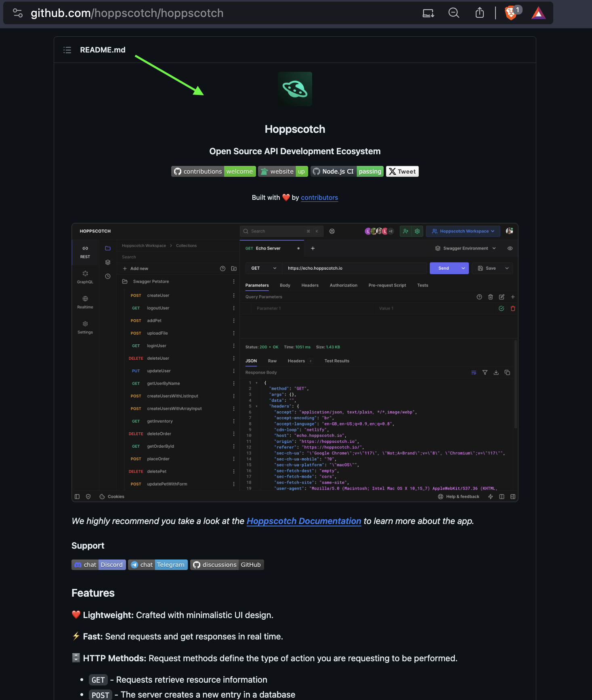Open the Brave Shields lion icon
Screen dimensions: 592x700
(x=511, y=13)
